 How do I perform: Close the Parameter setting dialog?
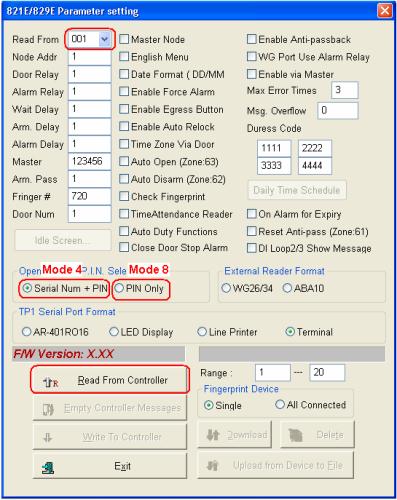384,10
